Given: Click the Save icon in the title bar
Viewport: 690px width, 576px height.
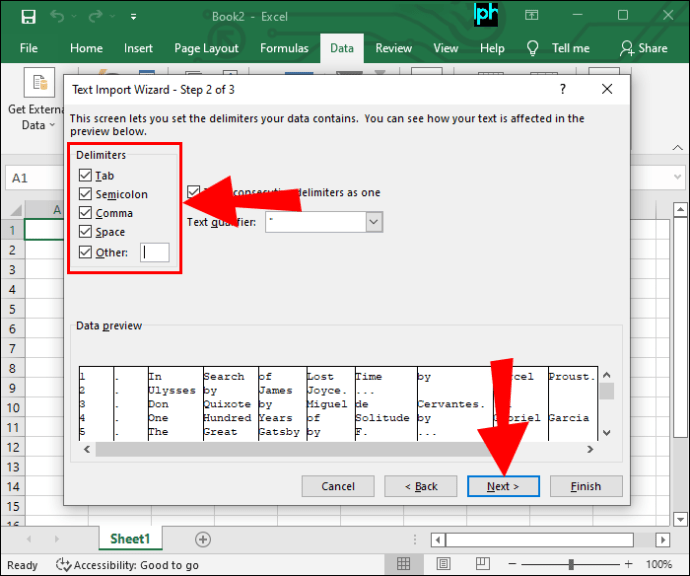Looking at the screenshot, I should pyautogui.click(x=29, y=17).
